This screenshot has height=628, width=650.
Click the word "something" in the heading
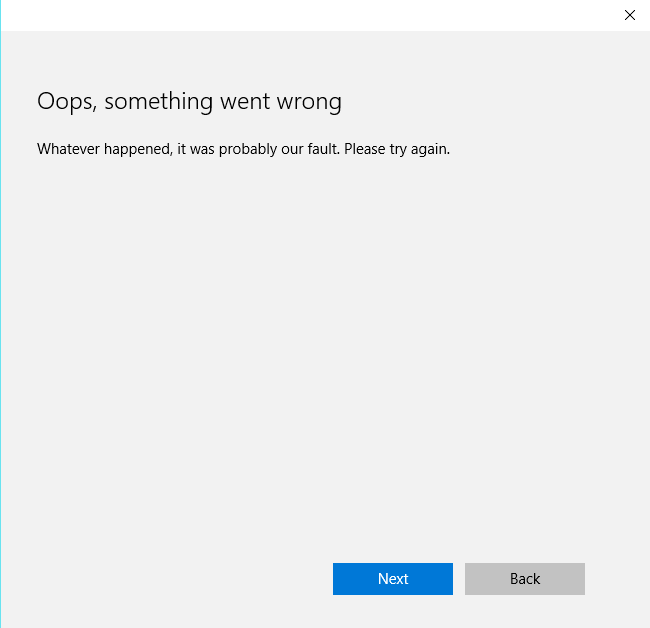156,101
